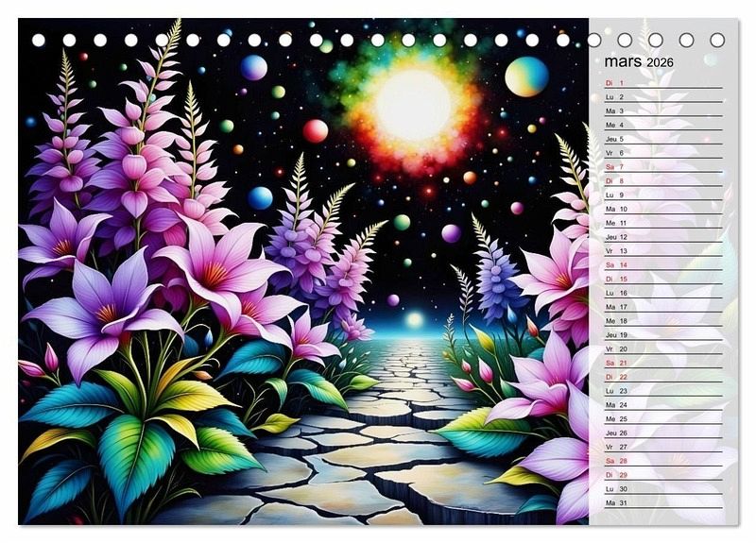The width and height of the screenshot is (756, 543).
Task: Select the 'Sa 7' date row
Action: [x=664, y=167]
